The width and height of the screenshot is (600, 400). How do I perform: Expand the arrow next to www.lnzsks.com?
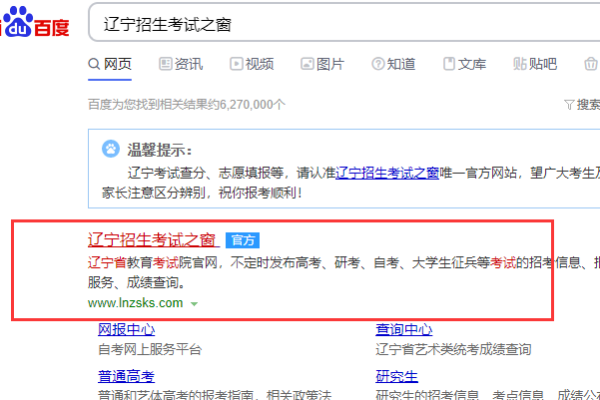point(194,304)
